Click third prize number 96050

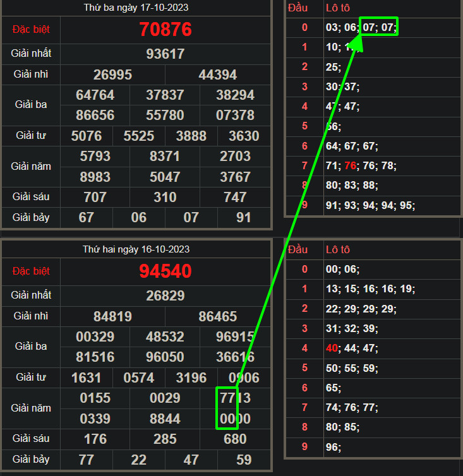click(165, 357)
